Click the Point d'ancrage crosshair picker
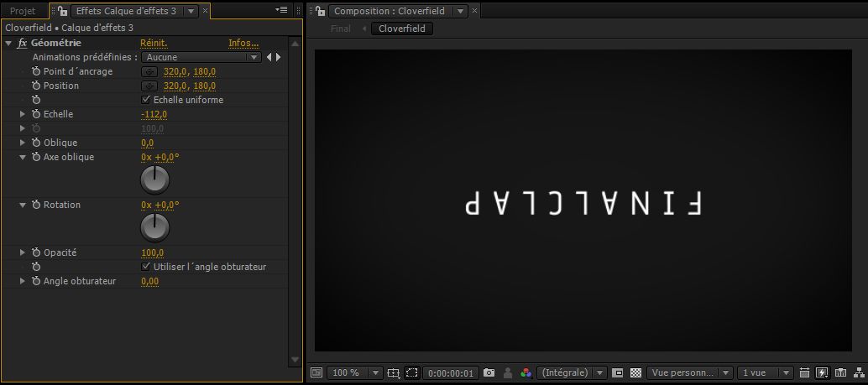 [149, 71]
